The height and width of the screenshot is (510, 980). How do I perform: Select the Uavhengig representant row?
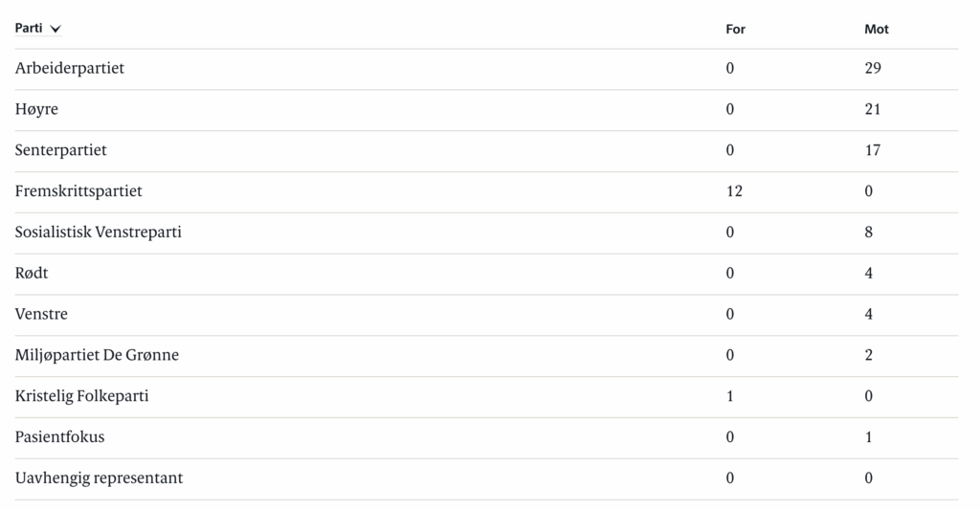tap(486, 478)
